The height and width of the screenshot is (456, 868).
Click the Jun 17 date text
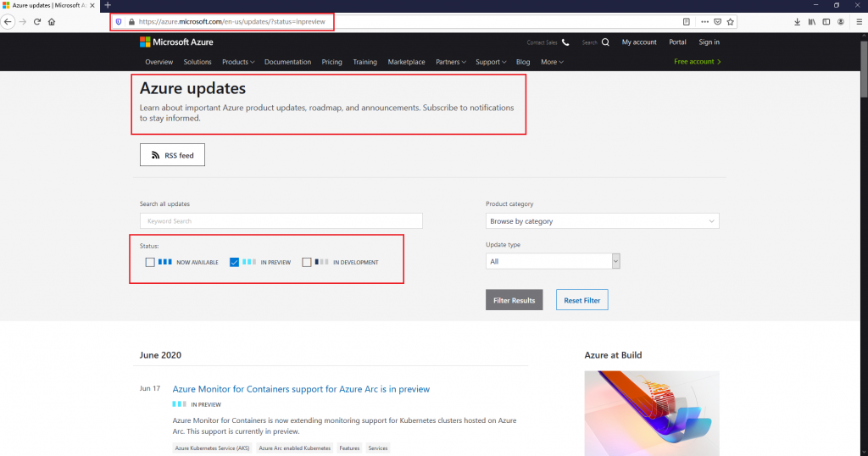150,388
